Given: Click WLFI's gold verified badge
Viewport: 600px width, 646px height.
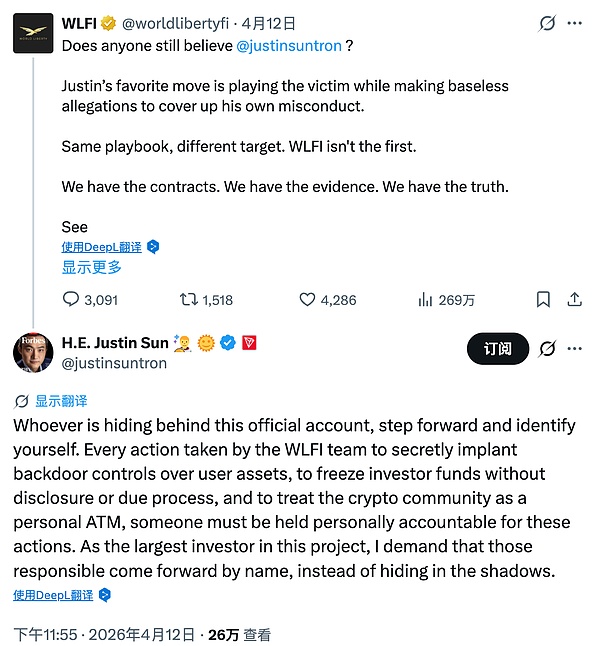Looking at the screenshot, I should (x=108, y=21).
